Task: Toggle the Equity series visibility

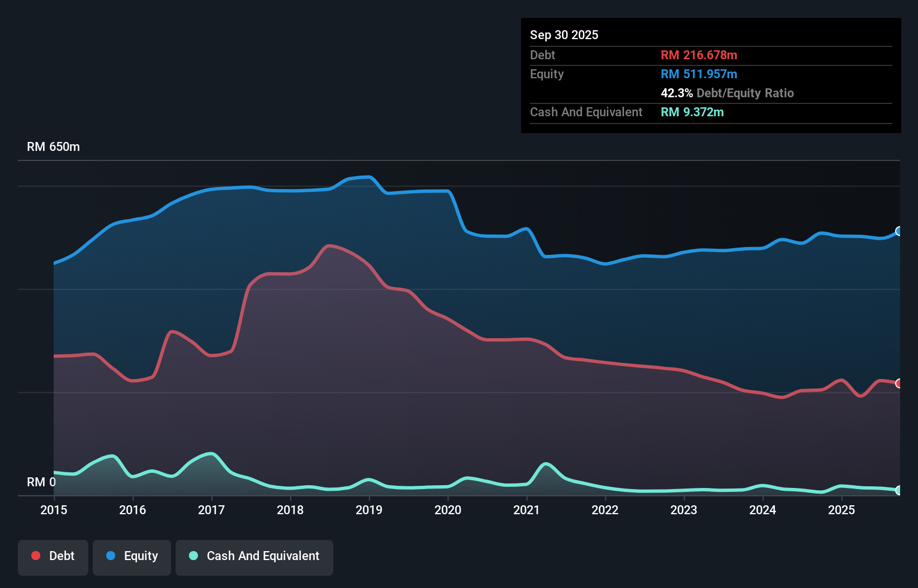Action: (131, 556)
